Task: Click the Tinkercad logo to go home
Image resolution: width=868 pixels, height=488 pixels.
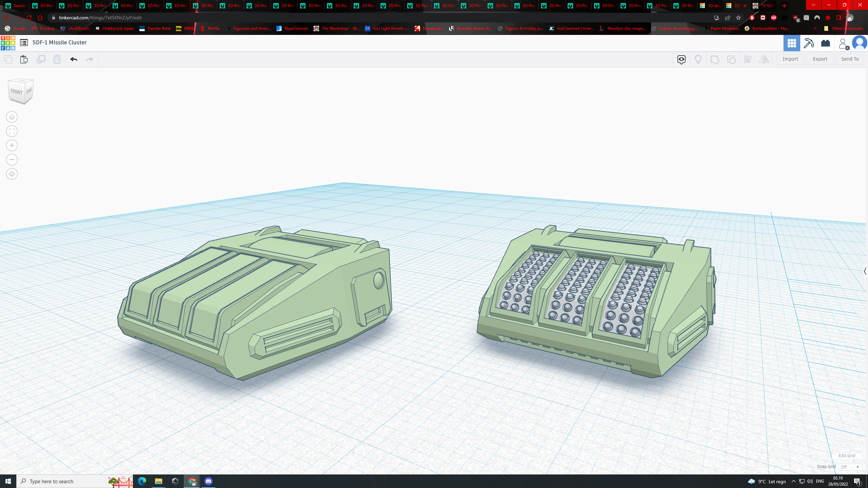Action: pos(8,43)
